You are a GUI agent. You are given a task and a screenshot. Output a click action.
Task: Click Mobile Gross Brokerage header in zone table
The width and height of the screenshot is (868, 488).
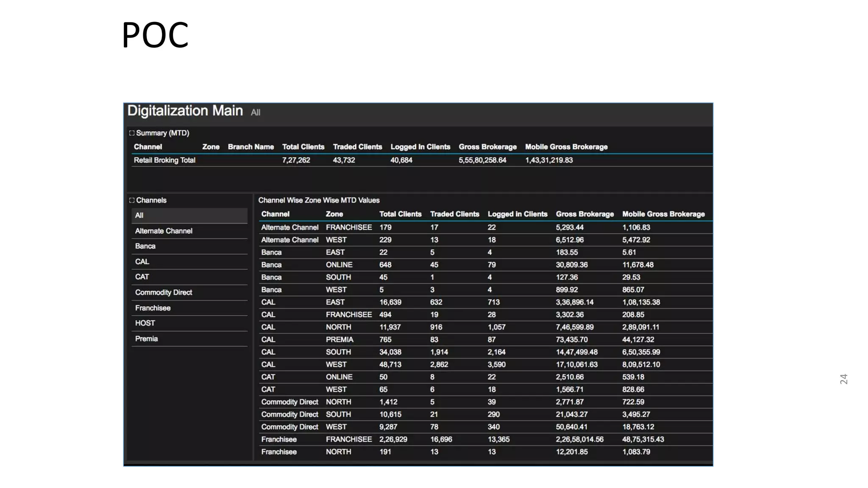663,214
